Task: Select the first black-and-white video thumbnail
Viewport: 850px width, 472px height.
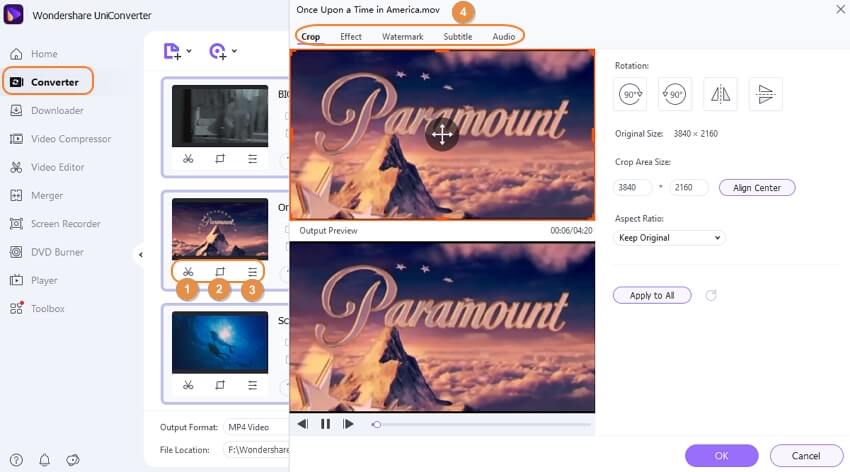Action: tap(220, 116)
